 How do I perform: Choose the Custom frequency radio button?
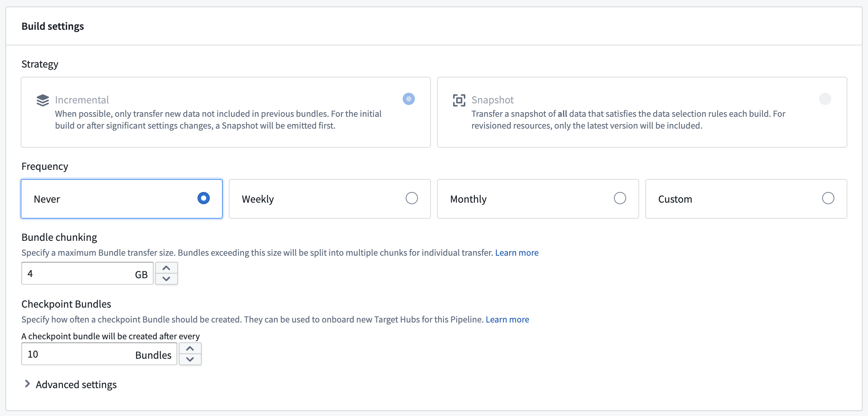coord(828,198)
